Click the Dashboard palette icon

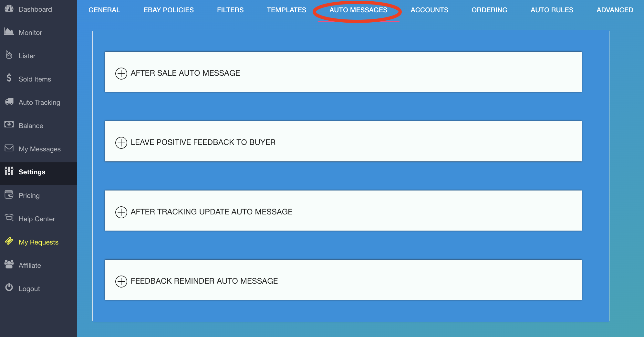[x=9, y=9]
